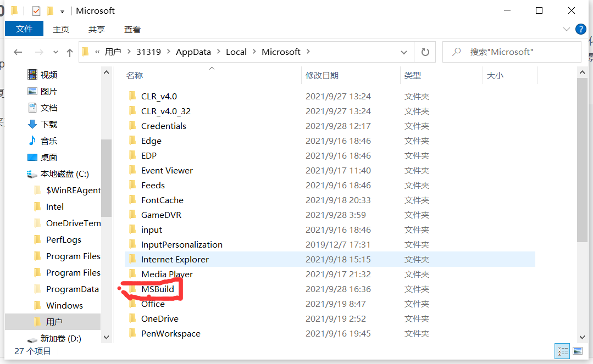
Task: Click the back navigation arrow
Action: pos(18,52)
